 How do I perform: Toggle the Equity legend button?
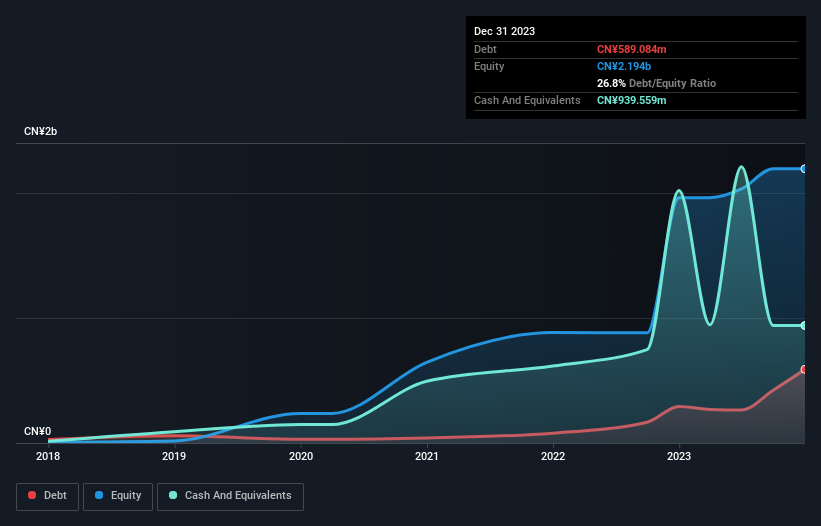tap(118, 496)
